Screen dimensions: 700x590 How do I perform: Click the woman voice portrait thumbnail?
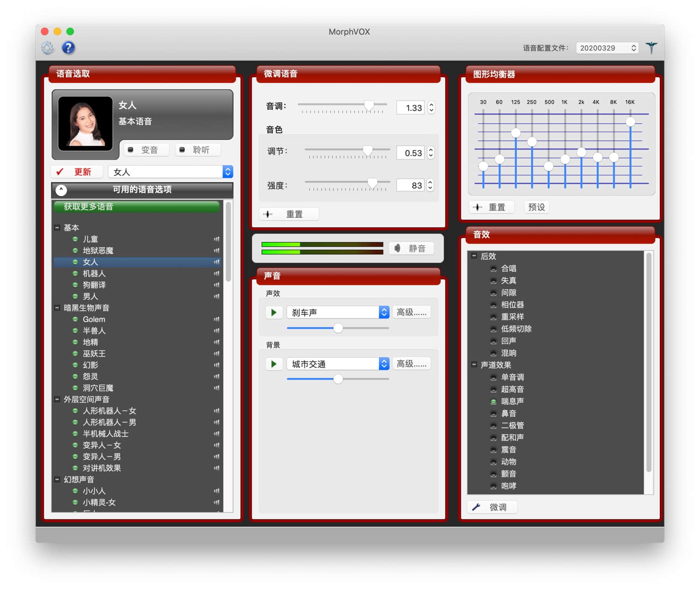[85, 123]
